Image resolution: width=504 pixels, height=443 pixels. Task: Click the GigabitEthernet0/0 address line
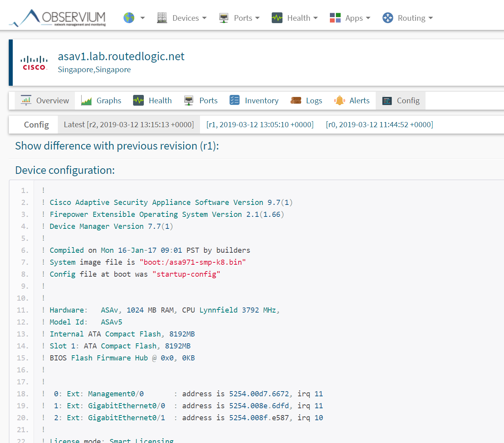click(x=182, y=406)
